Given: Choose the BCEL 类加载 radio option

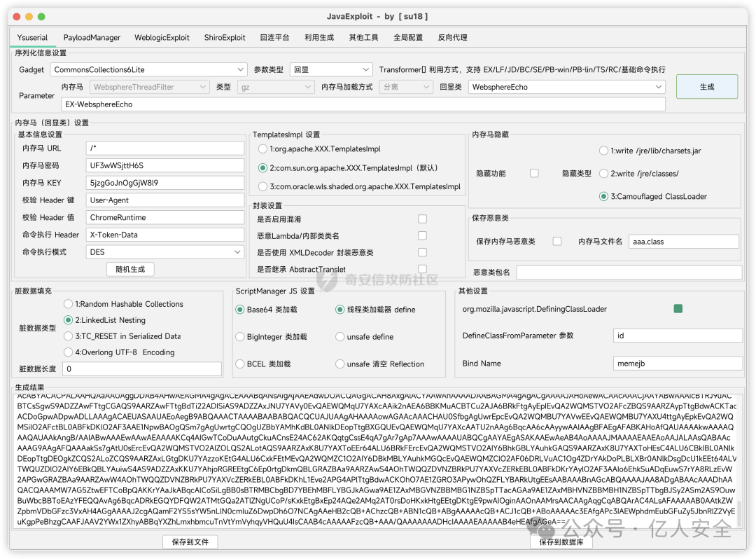Looking at the screenshot, I should (x=241, y=364).
